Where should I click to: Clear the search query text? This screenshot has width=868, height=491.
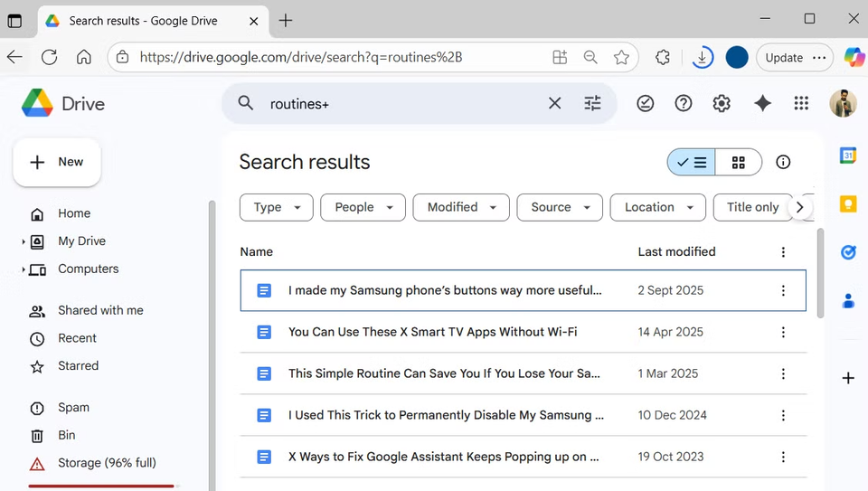[x=555, y=104]
